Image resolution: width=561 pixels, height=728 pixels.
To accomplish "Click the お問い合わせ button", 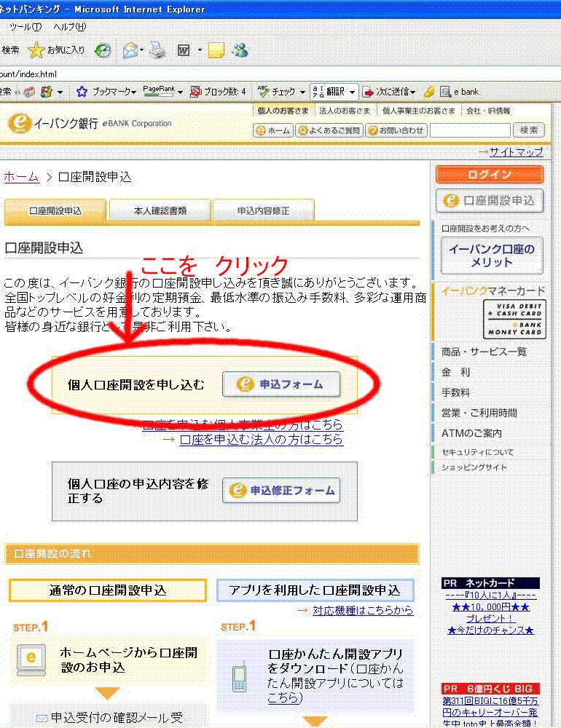I will 396,130.
